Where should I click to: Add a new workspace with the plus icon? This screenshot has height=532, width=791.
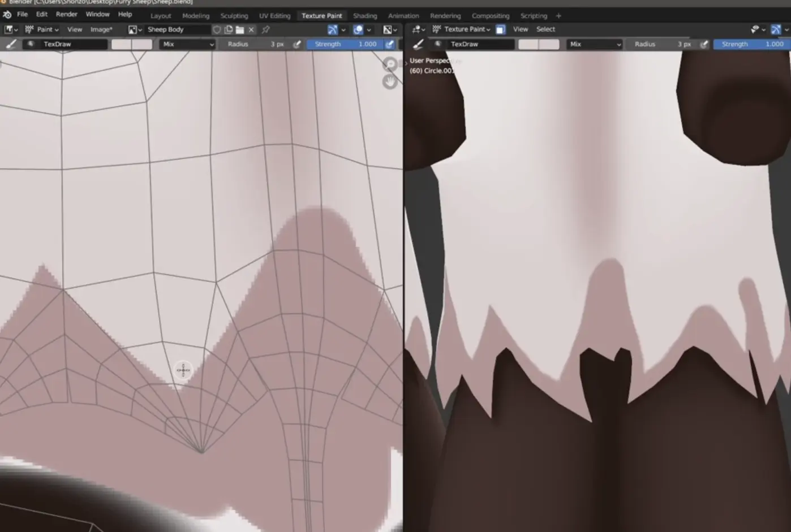tap(558, 16)
